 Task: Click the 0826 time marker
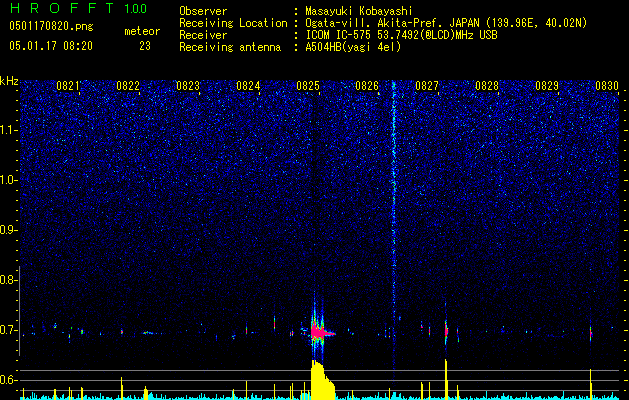(x=367, y=86)
